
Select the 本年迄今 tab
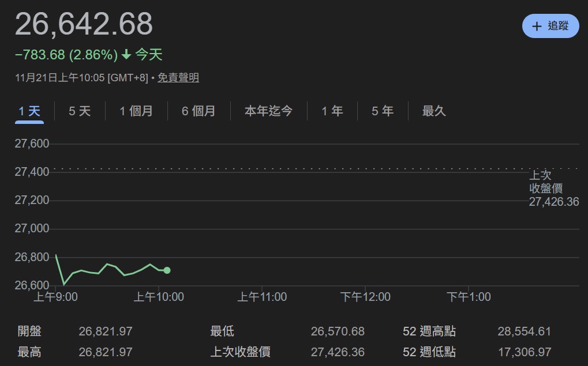(268, 111)
